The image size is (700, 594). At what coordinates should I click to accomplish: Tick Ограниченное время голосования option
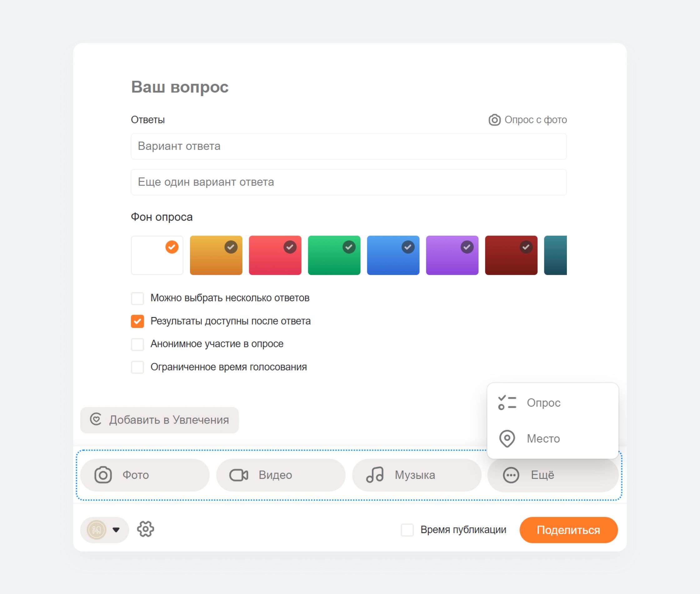(137, 367)
